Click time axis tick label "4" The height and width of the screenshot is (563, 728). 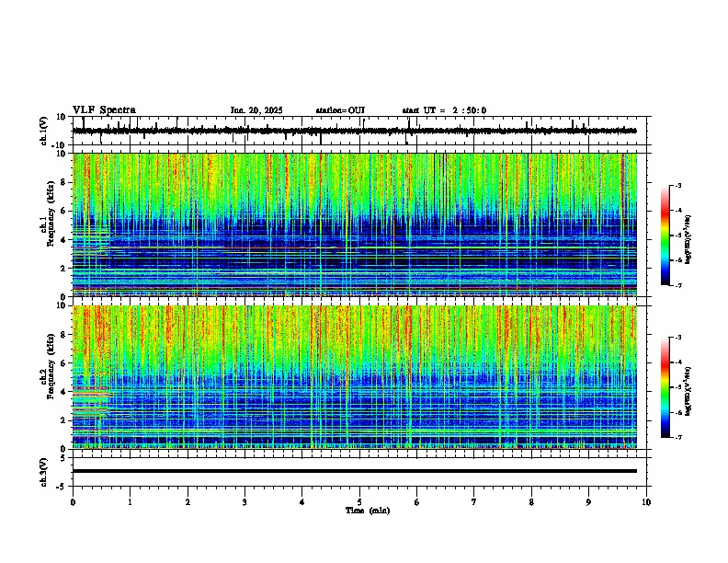click(301, 502)
